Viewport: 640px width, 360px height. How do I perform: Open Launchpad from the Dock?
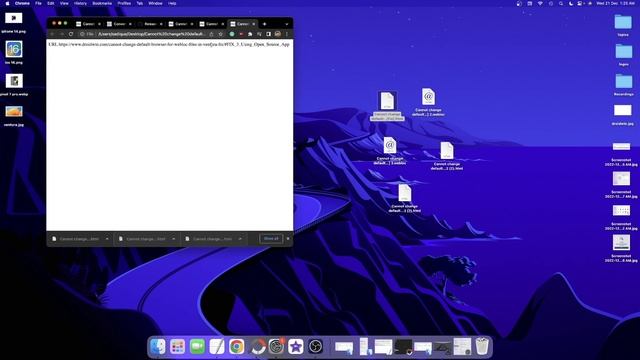coord(178,347)
